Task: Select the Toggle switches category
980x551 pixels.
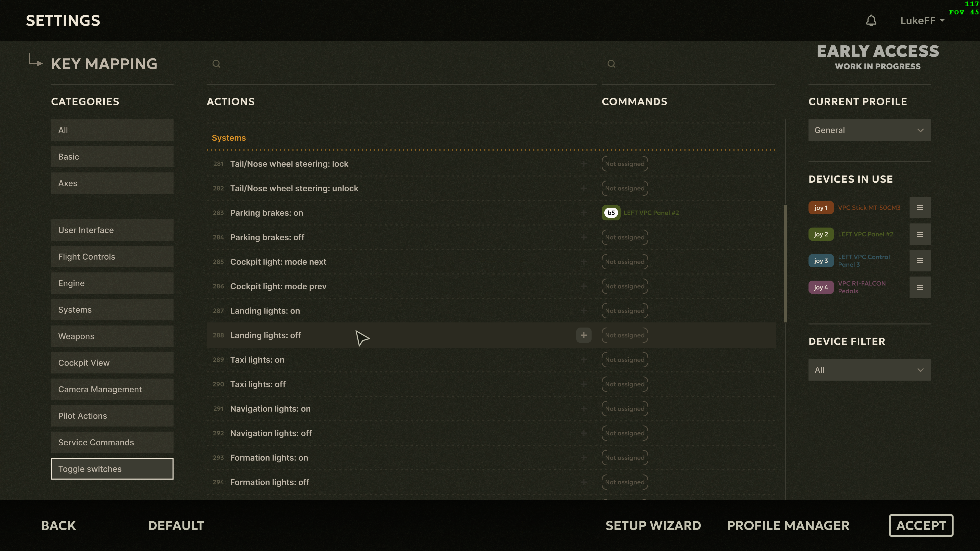Action: [x=112, y=469]
